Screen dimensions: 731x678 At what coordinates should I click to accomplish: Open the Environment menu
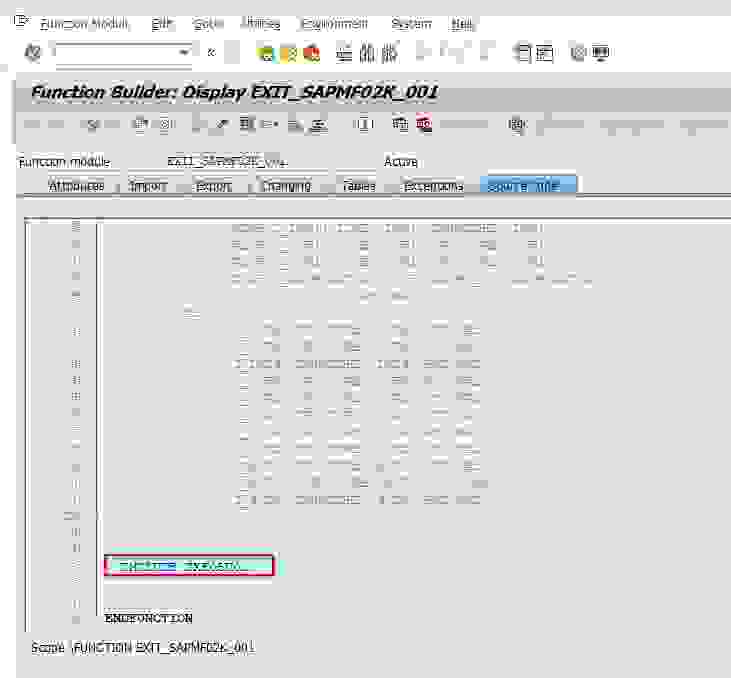click(335, 24)
